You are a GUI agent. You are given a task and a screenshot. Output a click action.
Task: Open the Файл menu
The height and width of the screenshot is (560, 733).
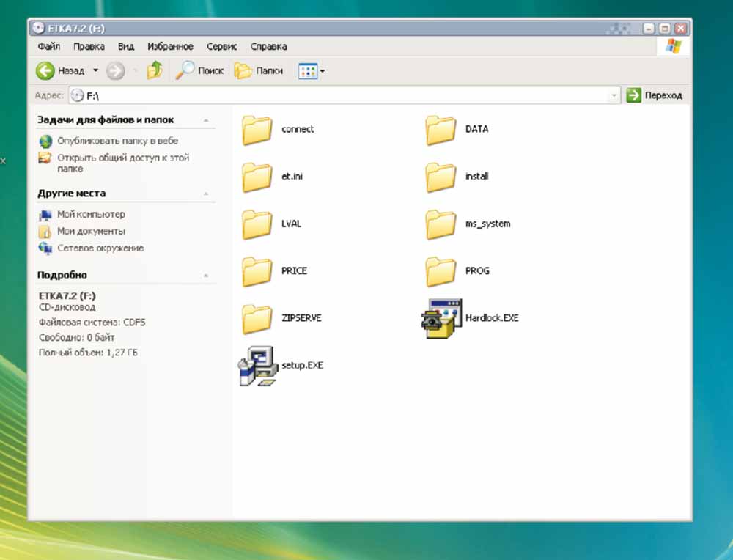(x=48, y=46)
